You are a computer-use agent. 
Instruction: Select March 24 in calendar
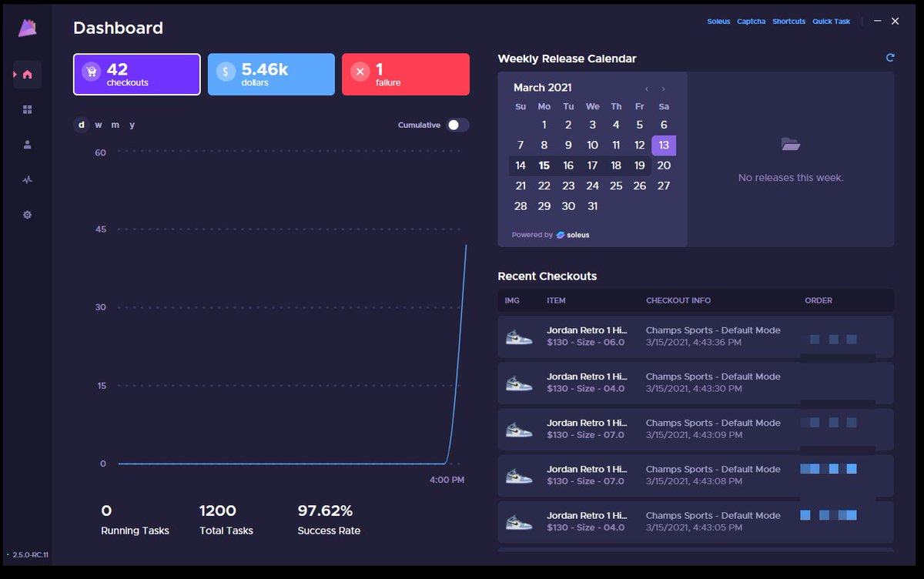click(x=592, y=186)
